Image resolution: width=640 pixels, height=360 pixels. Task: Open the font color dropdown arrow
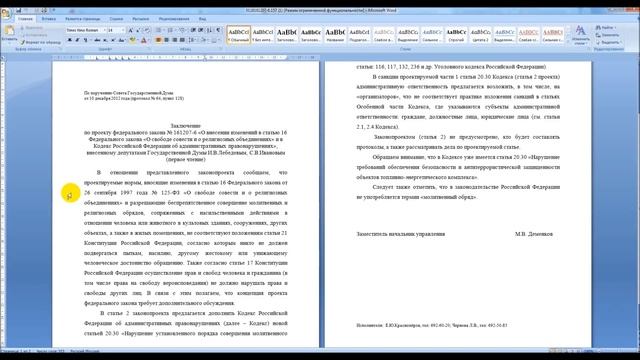pyautogui.click(x=149, y=40)
